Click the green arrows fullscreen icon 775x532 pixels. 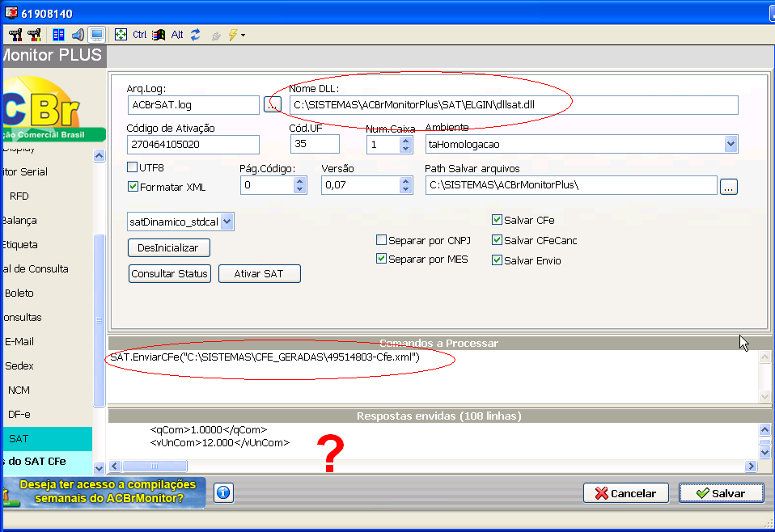click(121, 35)
